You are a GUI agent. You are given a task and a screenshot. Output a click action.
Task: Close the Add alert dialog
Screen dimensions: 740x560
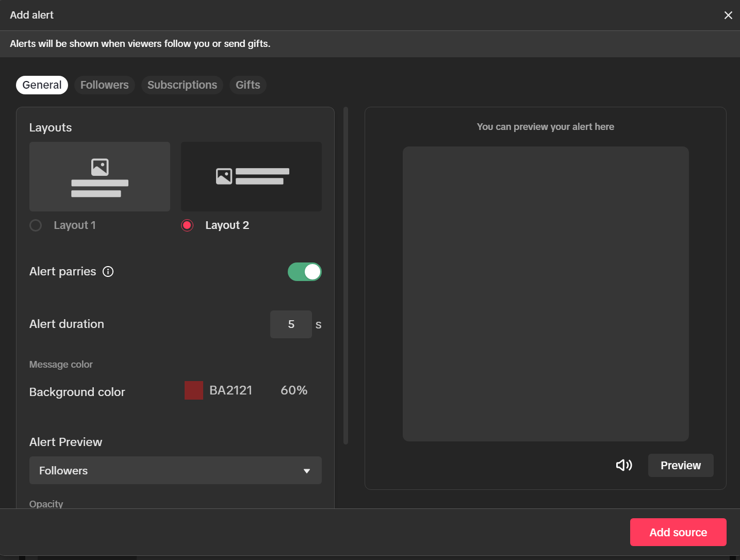(x=728, y=15)
